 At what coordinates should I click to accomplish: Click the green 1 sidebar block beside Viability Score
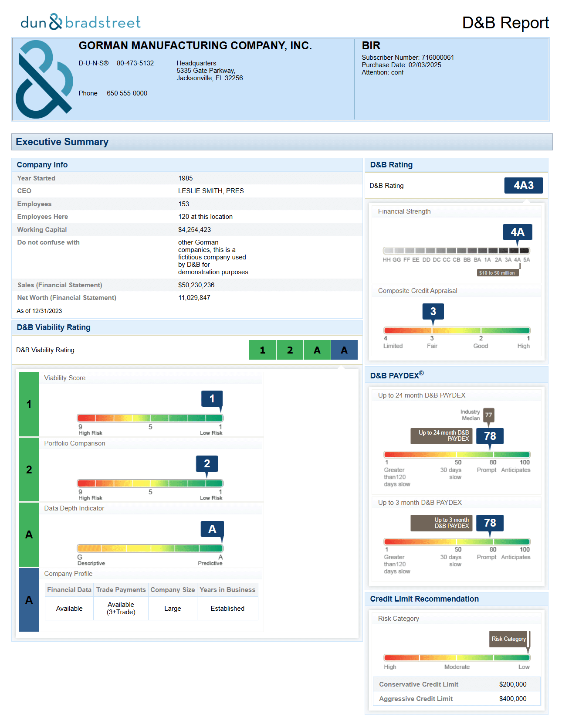pyautogui.click(x=29, y=404)
